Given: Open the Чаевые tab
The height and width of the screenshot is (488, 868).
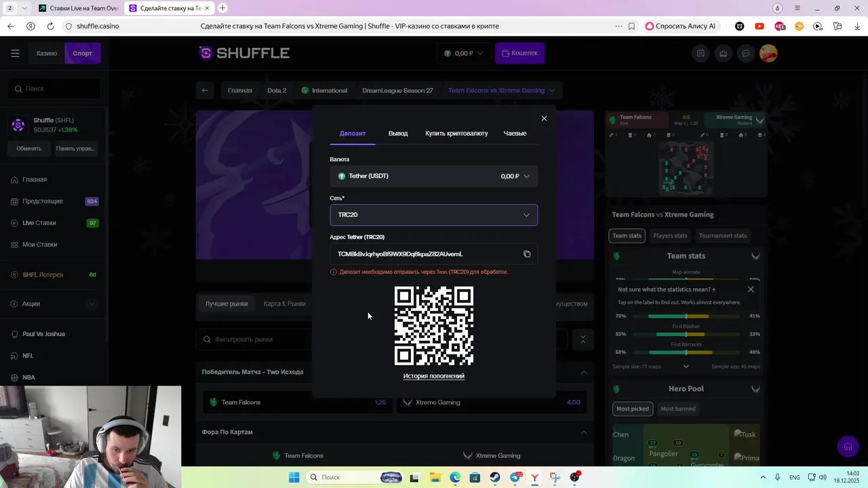Looking at the screenshot, I should point(515,134).
